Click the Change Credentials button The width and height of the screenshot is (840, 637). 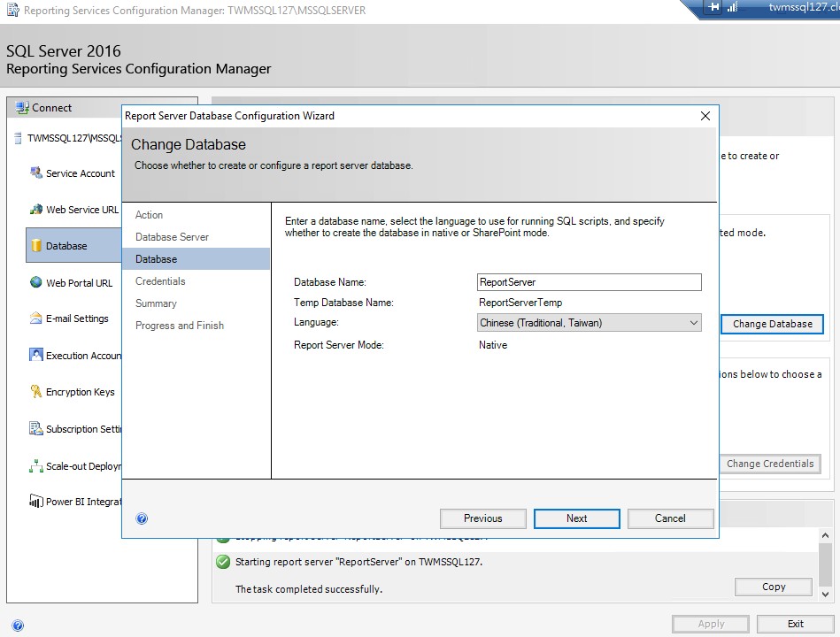[770, 464]
